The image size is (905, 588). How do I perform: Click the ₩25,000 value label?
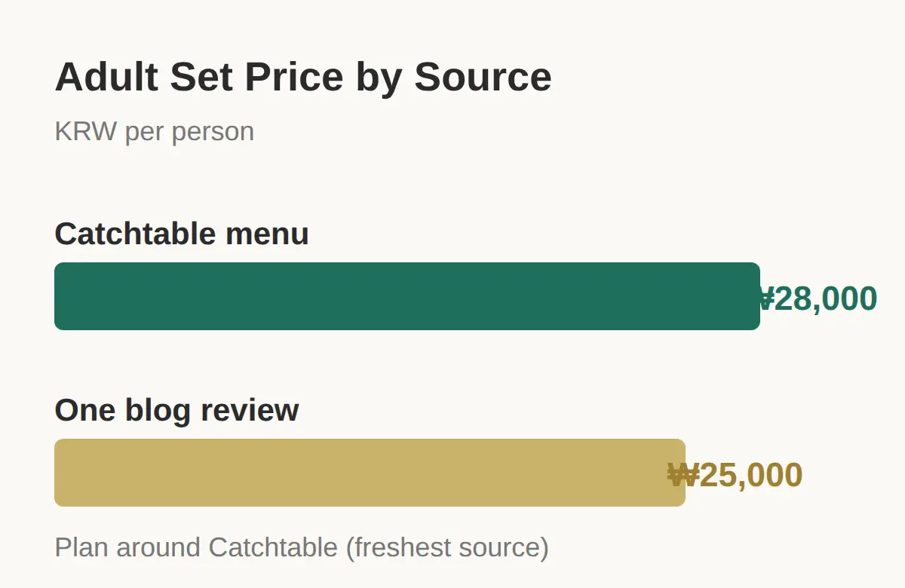[735, 475]
